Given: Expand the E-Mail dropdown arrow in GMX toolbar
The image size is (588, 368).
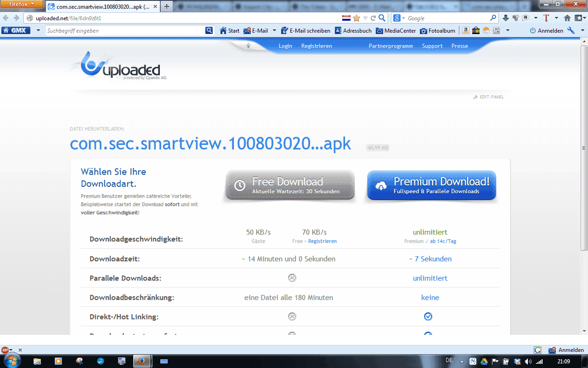Looking at the screenshot, I should pyautogui.click(x=274, y=30).
